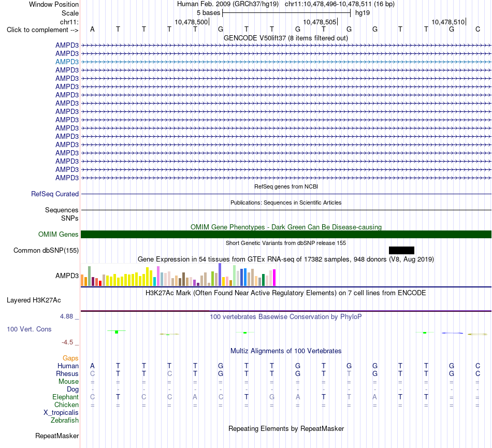This screenshot has height=448, width=492.
Task: Click 'Short Genetic Variants from dbSNP release 155'
Action: point(286,243)
